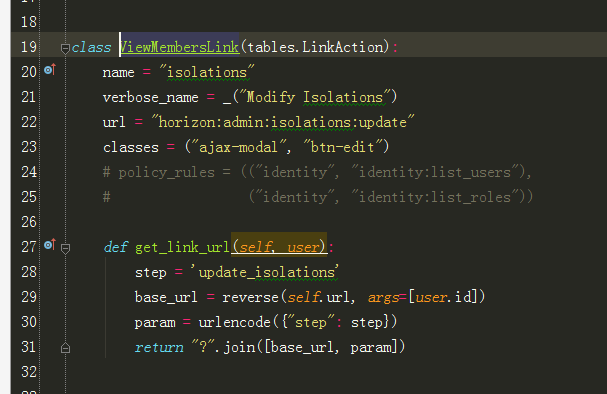Click the "horizon:admin:isolations:update" url string

tap(283, 122)
